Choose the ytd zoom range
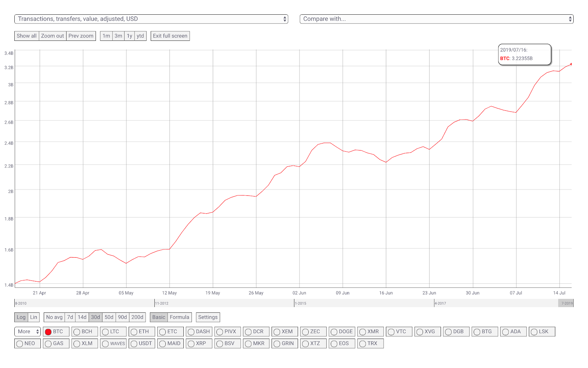 [140, 36]
